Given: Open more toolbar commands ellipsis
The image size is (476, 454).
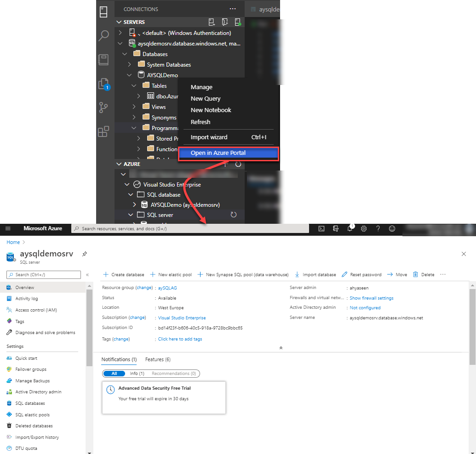Looking at the screenshot, I should (443, 274).
